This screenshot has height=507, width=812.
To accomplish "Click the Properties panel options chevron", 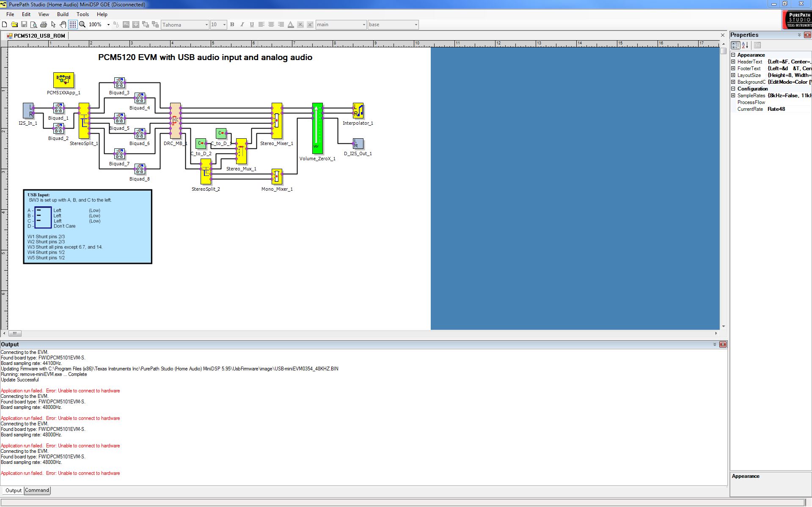I will click(799, 35).
